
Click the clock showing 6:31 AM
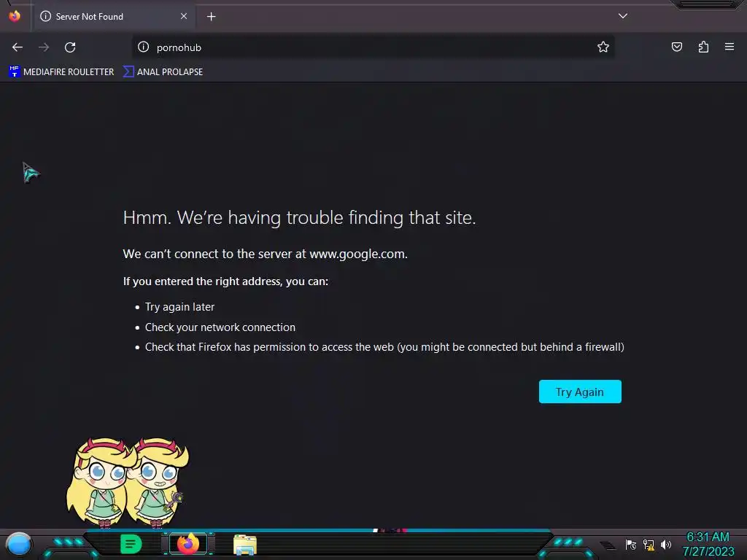click(x=708, y=537)
